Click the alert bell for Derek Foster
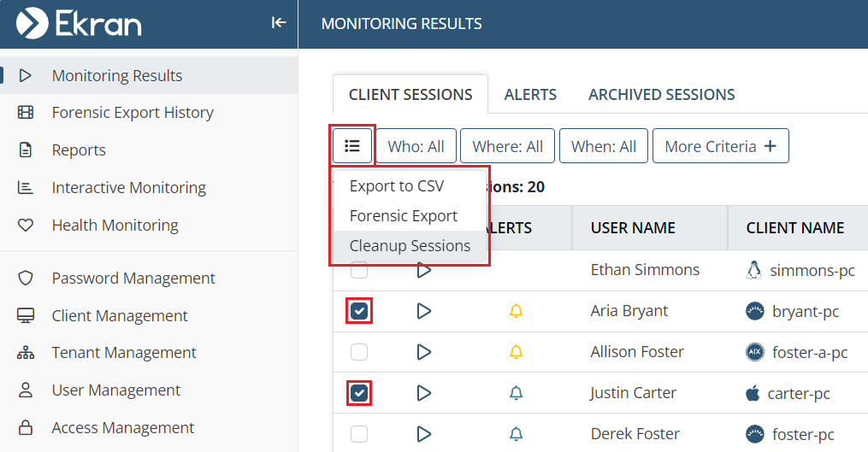The width and height of the screenshot is (868, 452). tap(516, 434)
